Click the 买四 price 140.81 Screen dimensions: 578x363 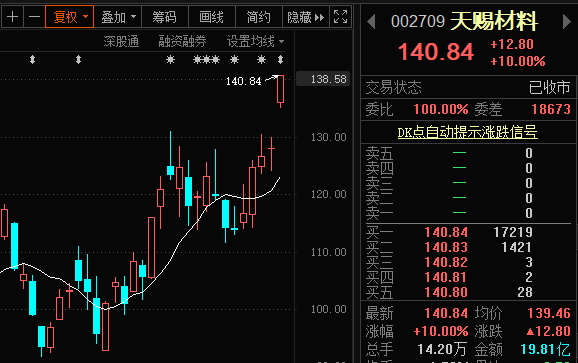446,277
